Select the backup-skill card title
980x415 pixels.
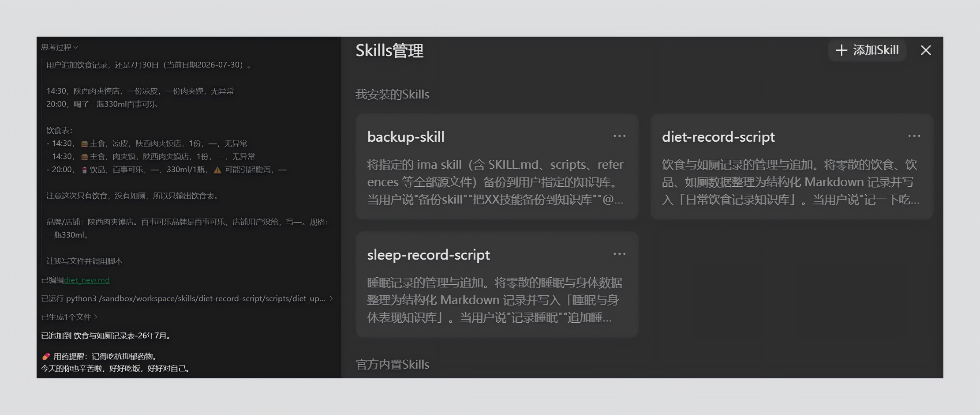point(406,137)
